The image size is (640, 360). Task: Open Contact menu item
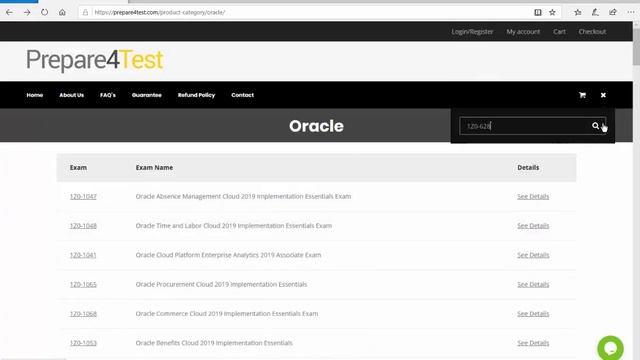click(x=242, y=95)
